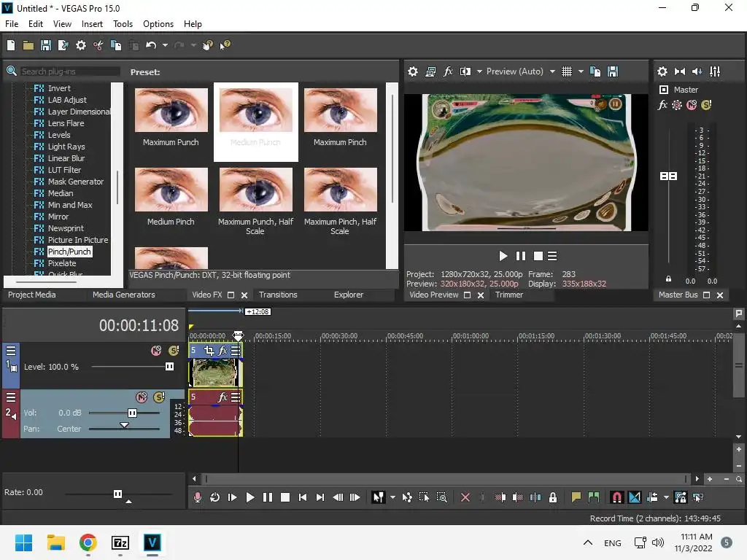Open Video Output FX in preview toolbar

point(448,71)
